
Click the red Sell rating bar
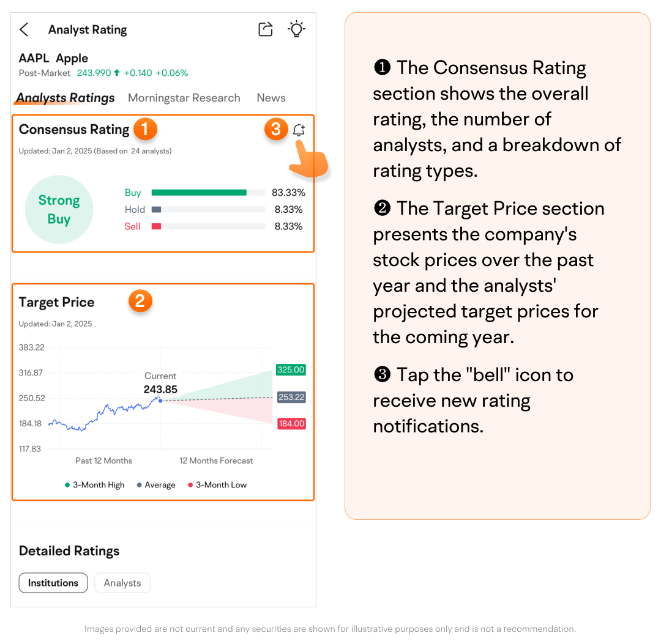coord(156,226)
